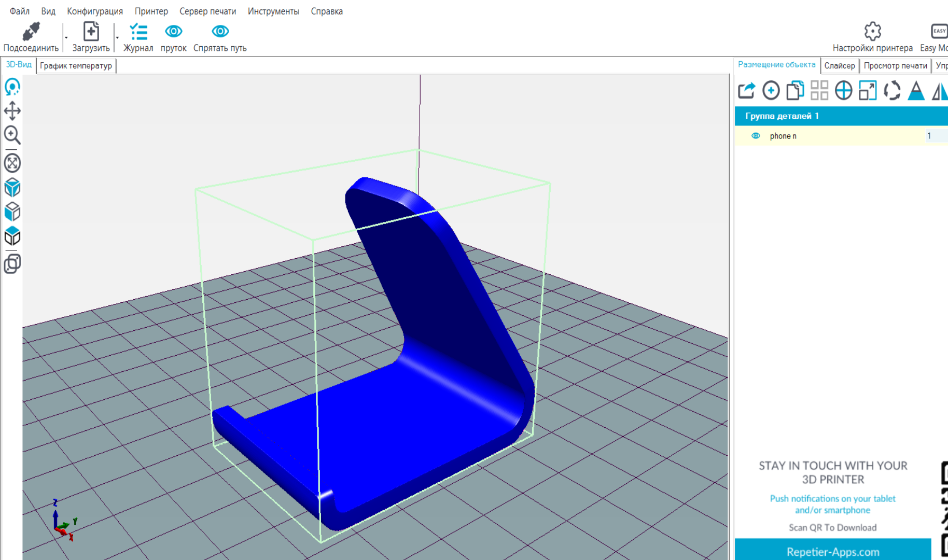Open the scale object tool
The image size is (948, 560).
coord(868,91)
